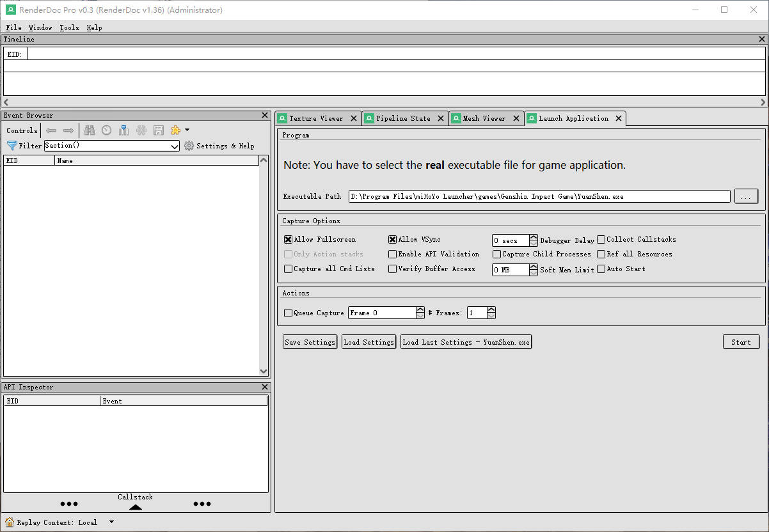
Task: Open the Replay Context dropdown arrow
Action: pos(112,522)
